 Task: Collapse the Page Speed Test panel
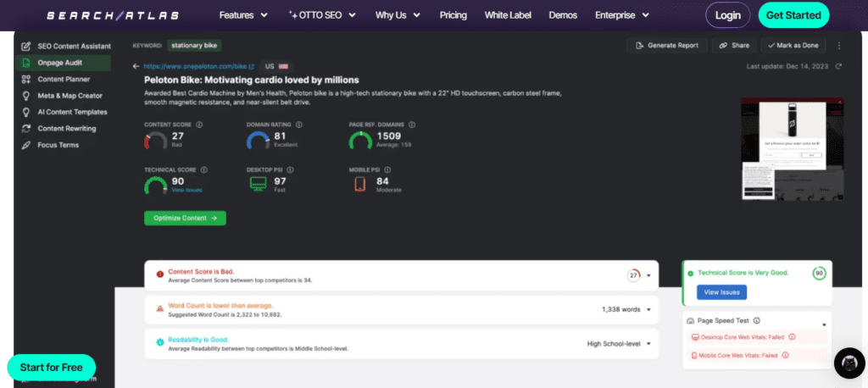click(x=824, y=324)
